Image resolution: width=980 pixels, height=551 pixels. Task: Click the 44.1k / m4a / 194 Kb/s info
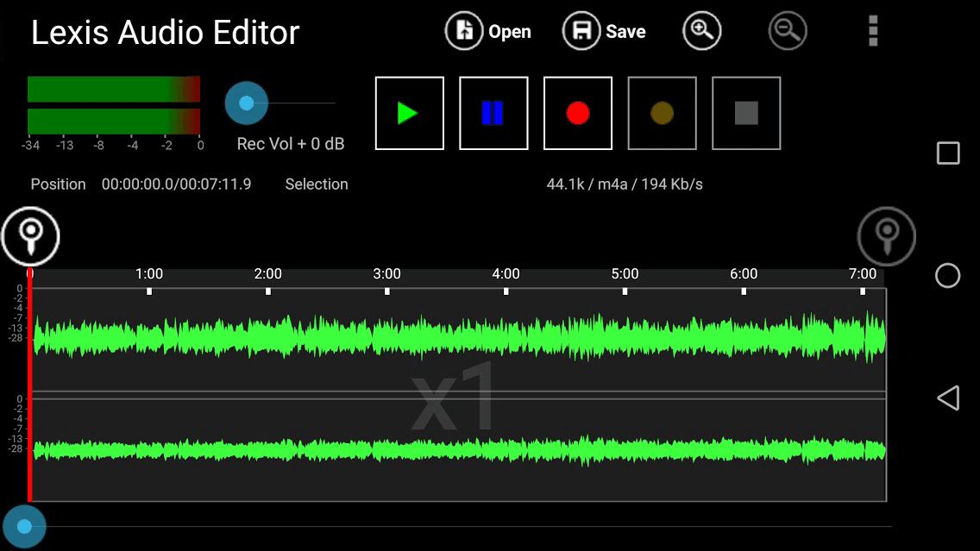pos(625,185)
